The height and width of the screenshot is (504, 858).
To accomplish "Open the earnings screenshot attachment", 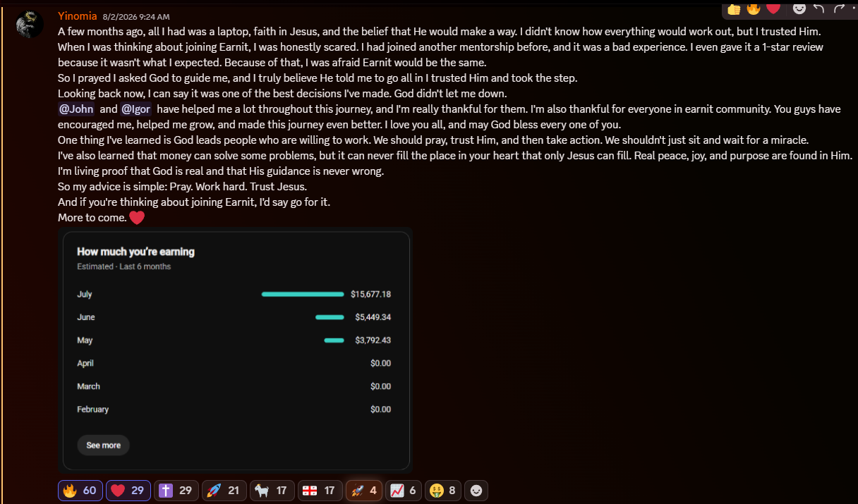I will point(236,350).
